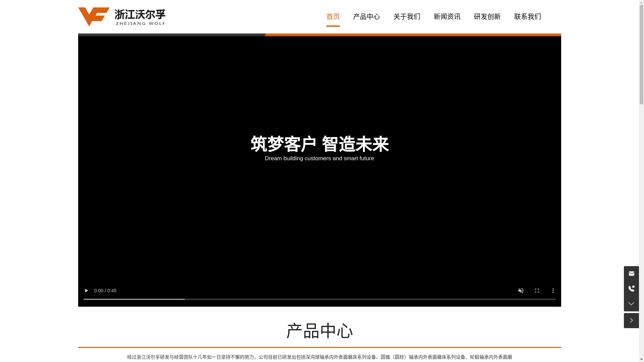Click the phone call sidebar icon
Viewport: 644px width, 362px height.
631,289
